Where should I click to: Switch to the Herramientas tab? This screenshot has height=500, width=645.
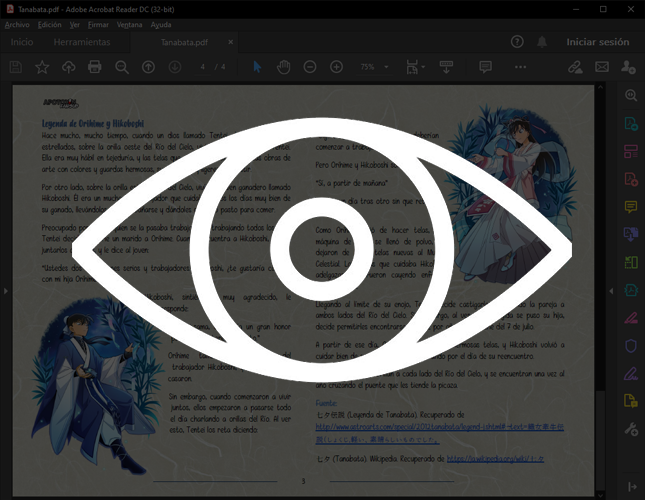82,42
